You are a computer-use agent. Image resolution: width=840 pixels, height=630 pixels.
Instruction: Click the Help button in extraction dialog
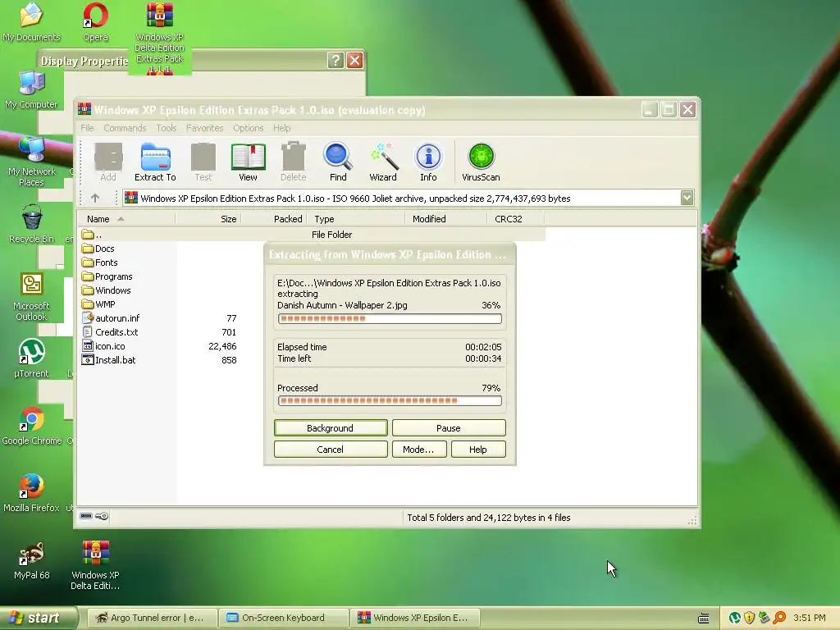pyautogui.click(x=478, y=450)
